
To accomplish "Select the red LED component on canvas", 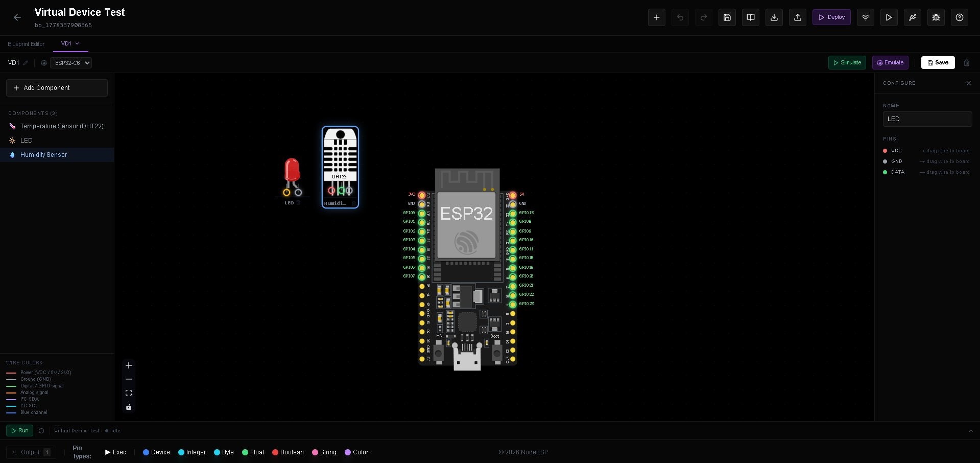I will (x=292, y=170).
